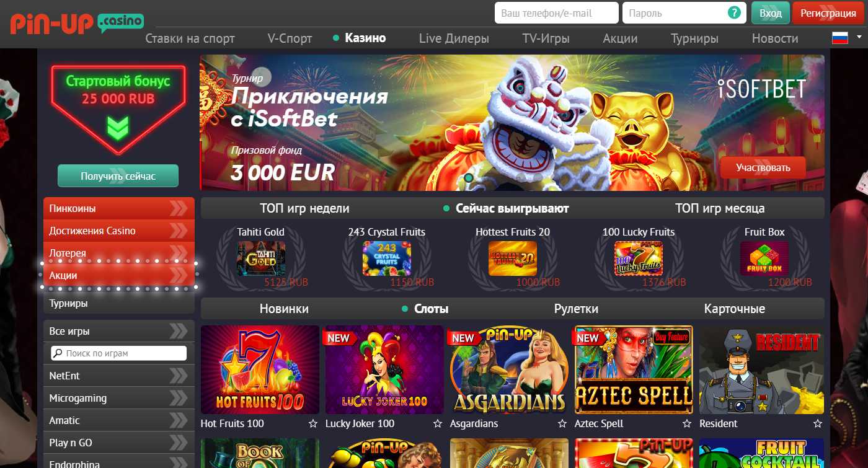Click green arrow in starter bonus badge
868x468 pixels.
coord(118,127)
